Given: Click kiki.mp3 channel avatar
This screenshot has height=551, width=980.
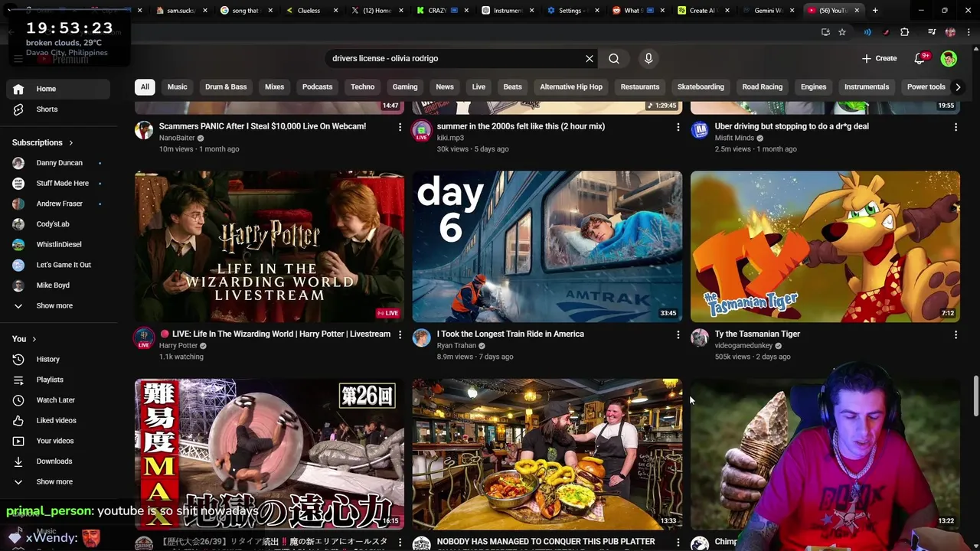Looking at the screenshot, I should pos(422,130).
